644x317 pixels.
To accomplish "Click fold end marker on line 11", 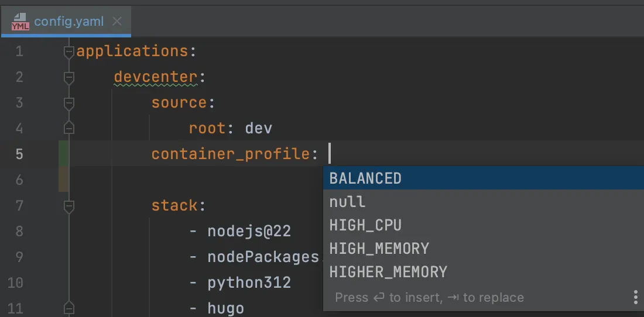I will pos(69,308).
